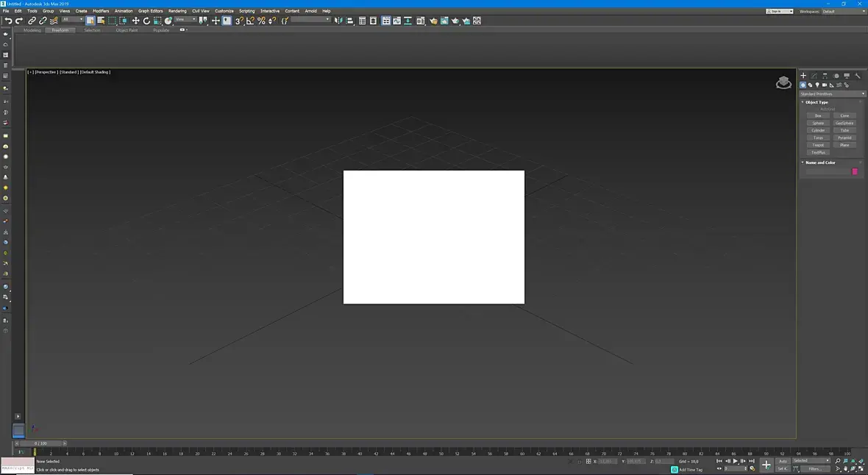
Task: Click the Pyramid object button
Action: [x=844, y=137]
